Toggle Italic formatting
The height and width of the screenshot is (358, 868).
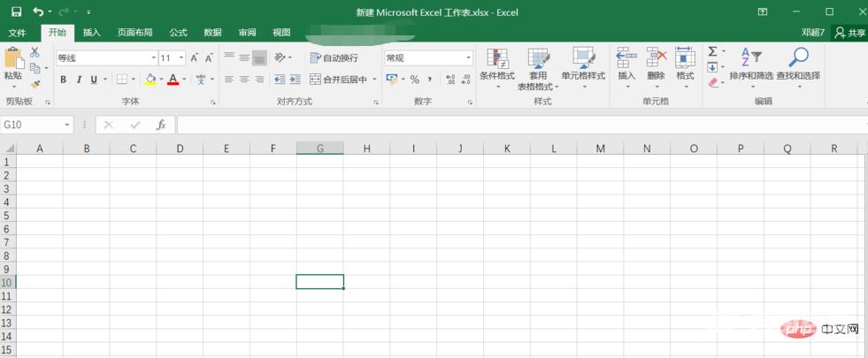click(x=79, y=80)
